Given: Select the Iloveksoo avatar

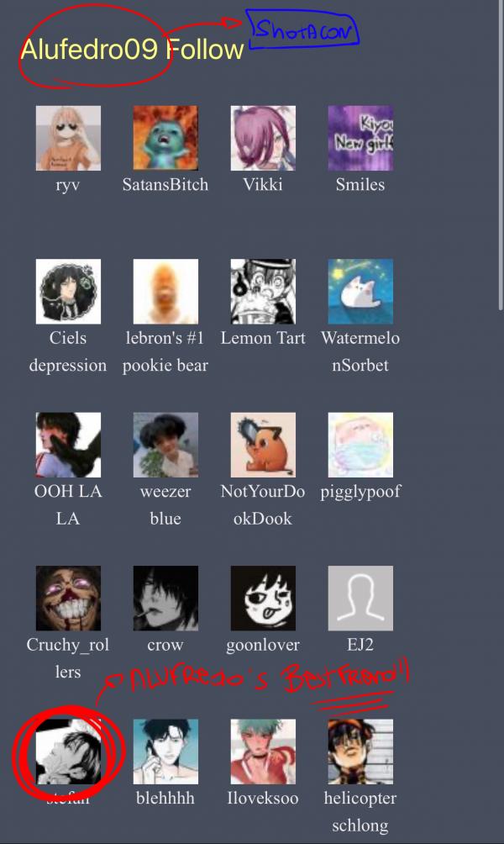Looking at the screenshot, I should point(263,752).
